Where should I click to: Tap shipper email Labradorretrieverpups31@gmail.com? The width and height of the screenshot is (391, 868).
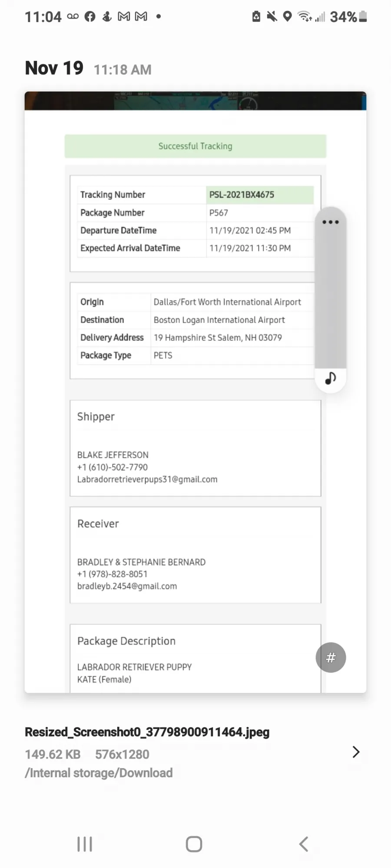click(147, 480)
